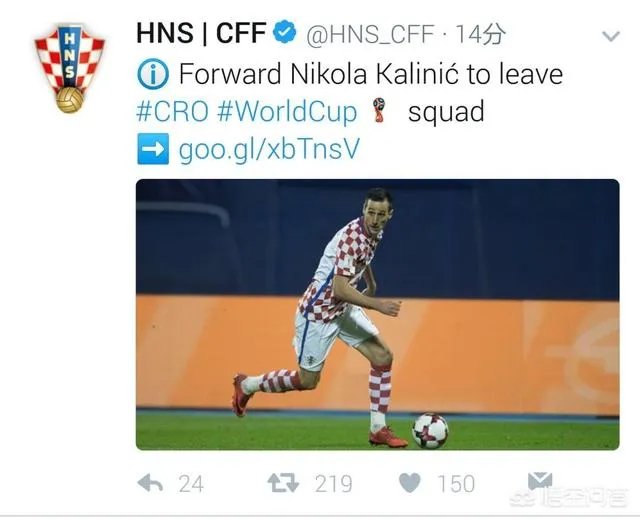Viewport: 640px width, 519px height.
Task: Like the tweet with heart icon
Action: click(x=409, y=483)
